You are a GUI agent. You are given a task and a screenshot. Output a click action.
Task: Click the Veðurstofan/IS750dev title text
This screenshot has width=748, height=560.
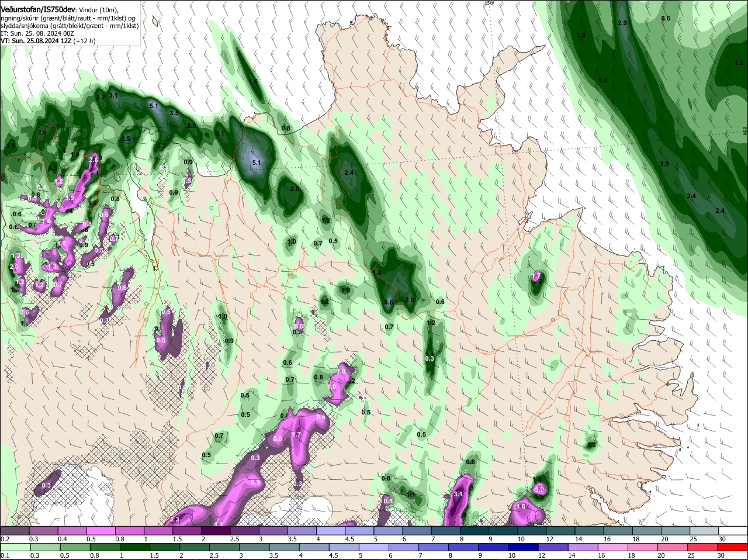coord(37,10)
